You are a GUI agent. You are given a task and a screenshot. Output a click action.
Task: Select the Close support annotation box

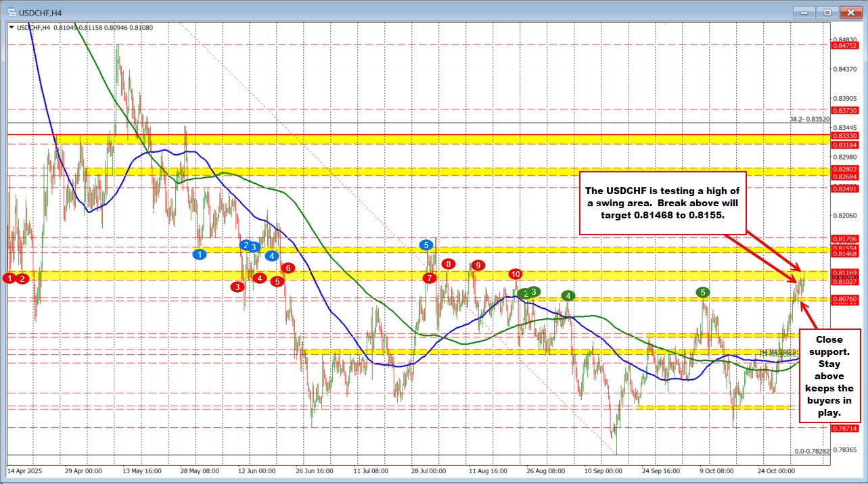pyautogui.click(x=829, y=374)
